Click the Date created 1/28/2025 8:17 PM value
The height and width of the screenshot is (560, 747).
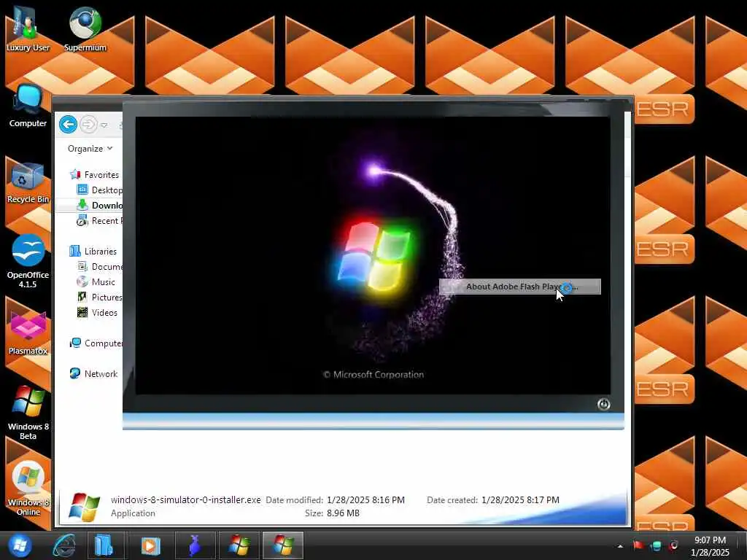pyautogui.click(x=520, y=500)
